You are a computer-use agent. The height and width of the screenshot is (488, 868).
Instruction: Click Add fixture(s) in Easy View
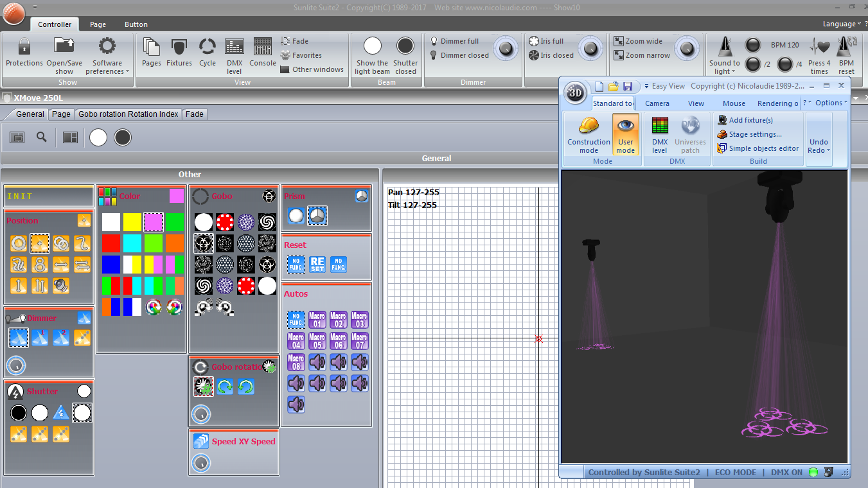coord(745,120)
